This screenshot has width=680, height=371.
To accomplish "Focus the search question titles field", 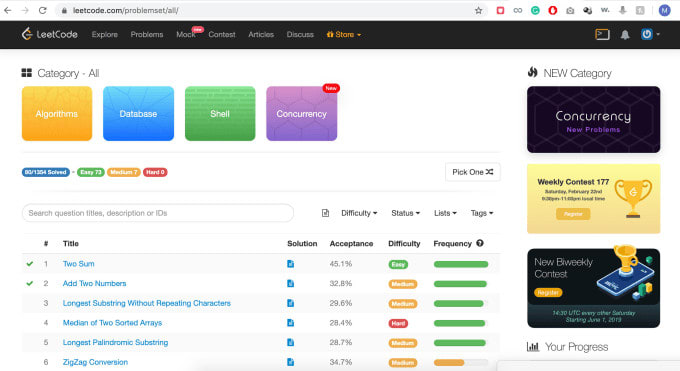I will pos(158,213).
